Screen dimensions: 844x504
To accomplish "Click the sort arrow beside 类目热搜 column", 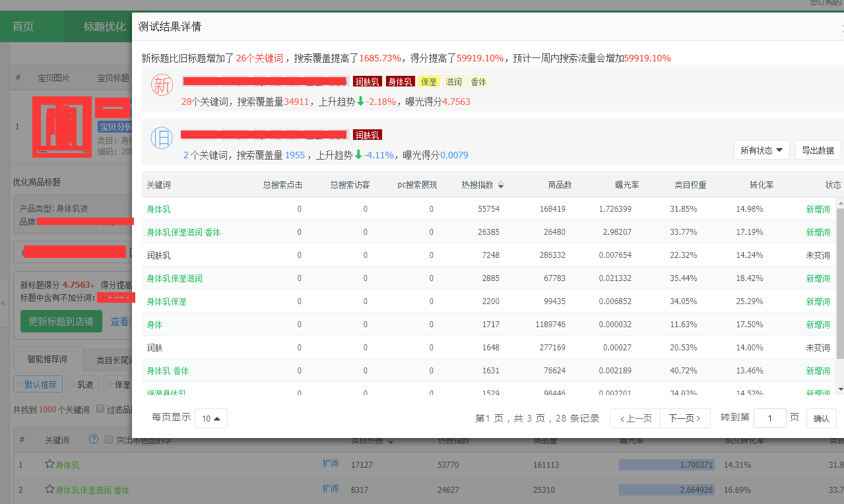I will [x=391, y=441].
